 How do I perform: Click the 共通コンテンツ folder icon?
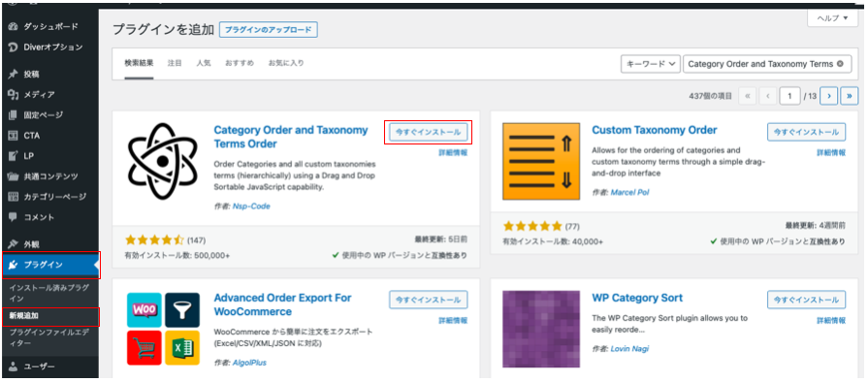[14, 176]
